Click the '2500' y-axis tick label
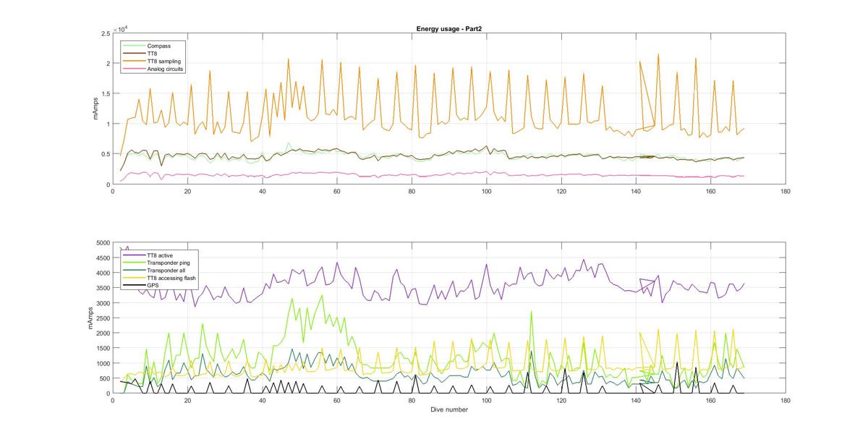Image resolution: width=868 pixels, height=442 pixels. 102,318
